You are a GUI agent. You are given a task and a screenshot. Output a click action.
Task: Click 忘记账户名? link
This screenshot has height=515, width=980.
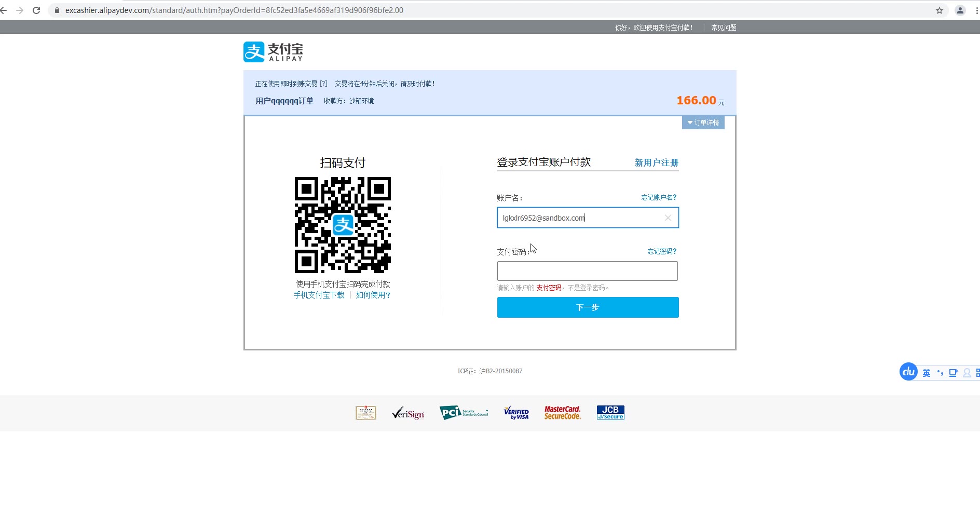[659, 197]
